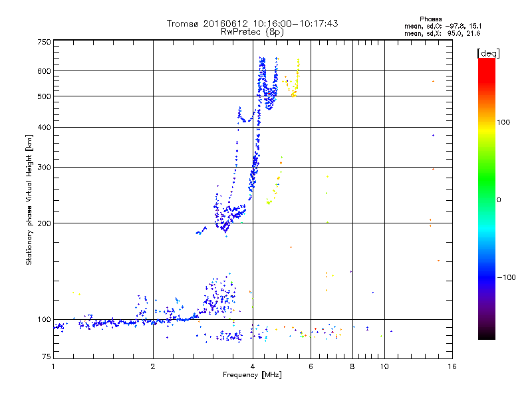The width and height of the screenshot is (532, 399).
Task: Click the '[deg]' colorbar unit label
Action: [488, 53]
